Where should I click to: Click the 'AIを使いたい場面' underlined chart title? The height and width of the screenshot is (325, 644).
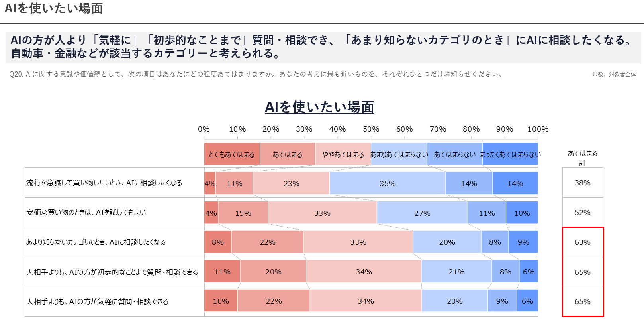(319, 107)
